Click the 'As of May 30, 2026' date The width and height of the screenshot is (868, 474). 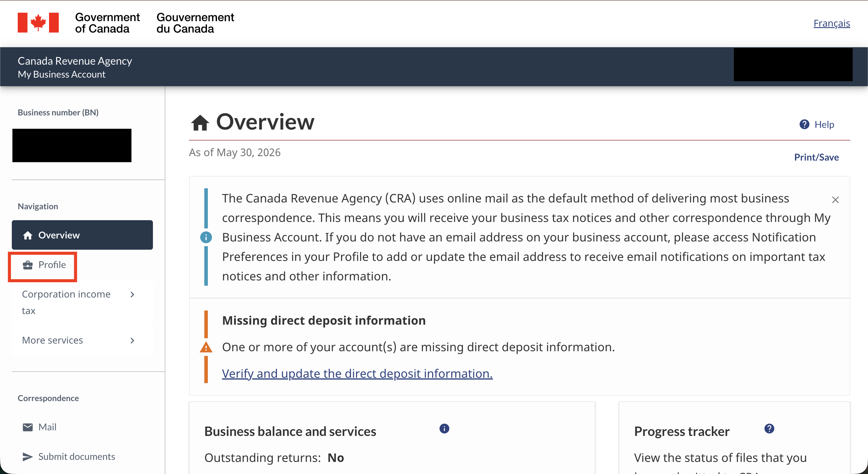[234, 153]
